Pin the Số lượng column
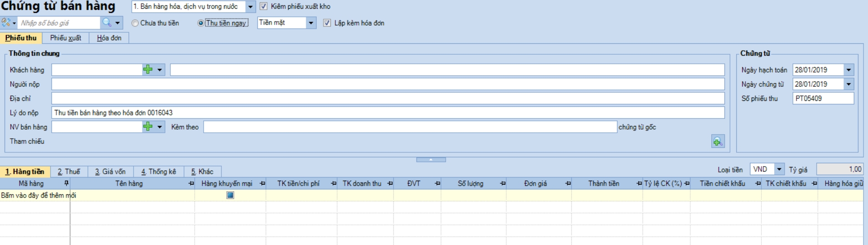This screenshot has width=868, height=245. 503,183
